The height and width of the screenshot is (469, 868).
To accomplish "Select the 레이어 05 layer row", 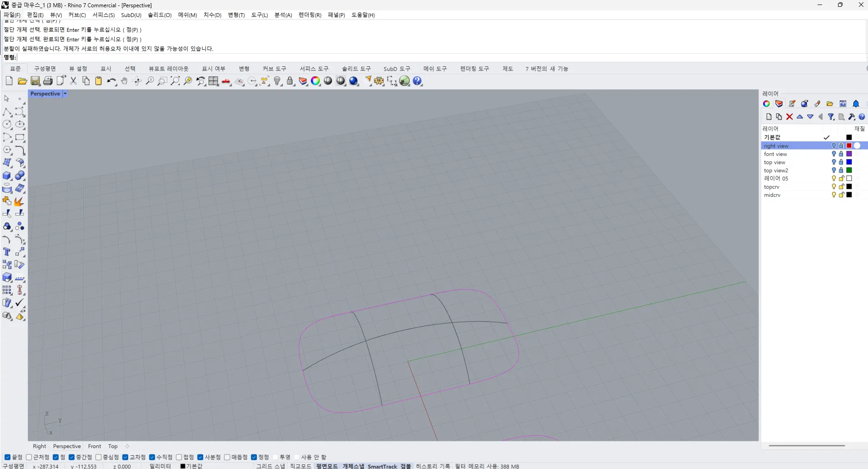I will tap(814, 179).
